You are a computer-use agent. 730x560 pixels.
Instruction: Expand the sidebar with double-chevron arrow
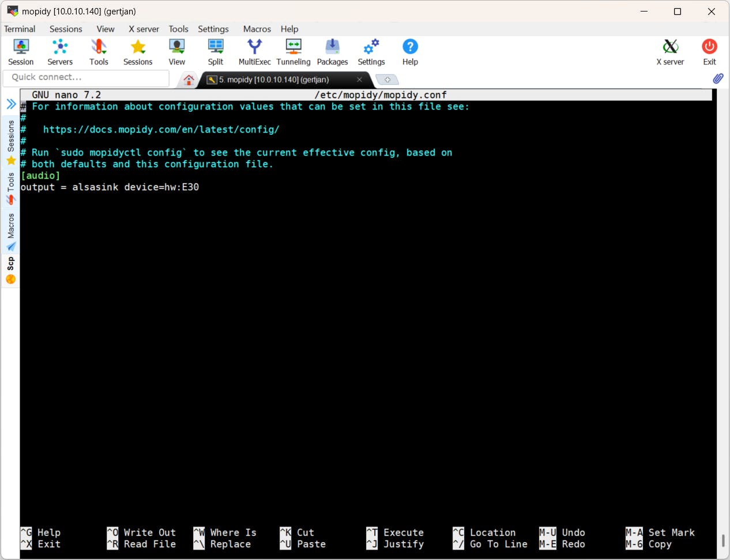(11, 104)
